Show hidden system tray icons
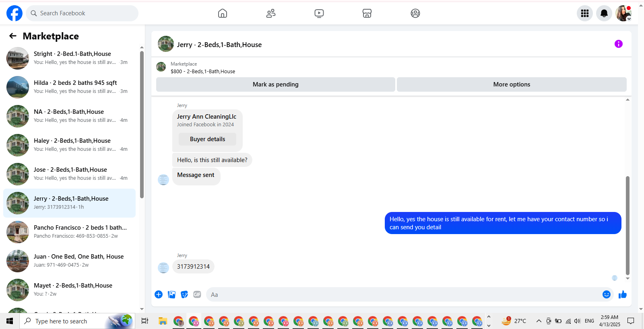The height and width of the screenshot is (329, 644). [x=539, y=321]
